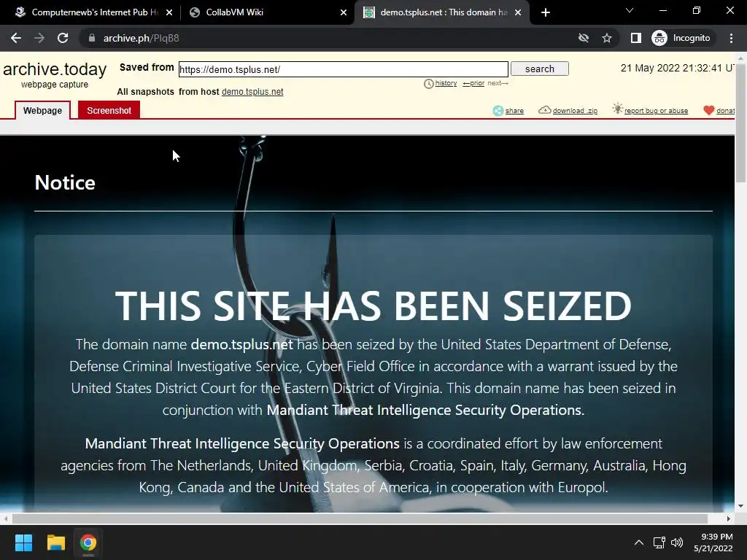Click the lightbulb report icon
The height and width of the screenshot is (560, 747).
coord(617,108)
